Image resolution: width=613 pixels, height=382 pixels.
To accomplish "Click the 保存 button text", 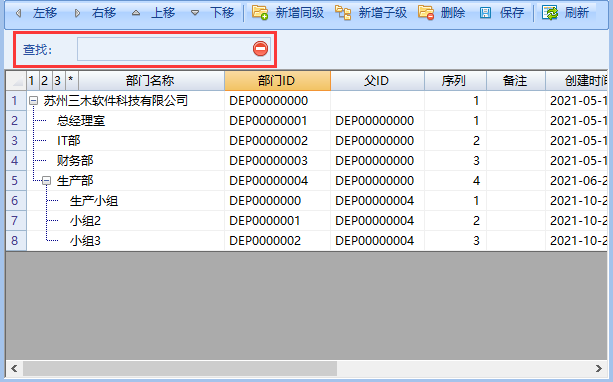I will pos(512,13).
